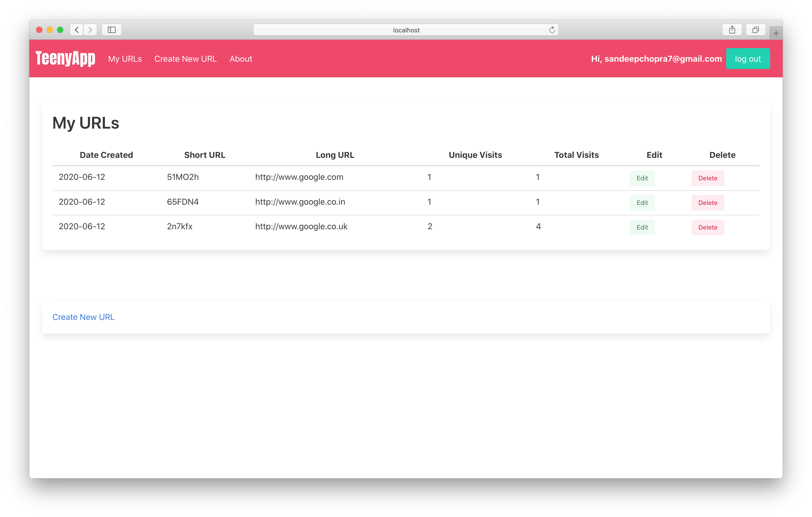Image resolution: width=812 pixels, height=517 pixels.
Task: Delete the 2n7kfx short URL
Action: 707,227
